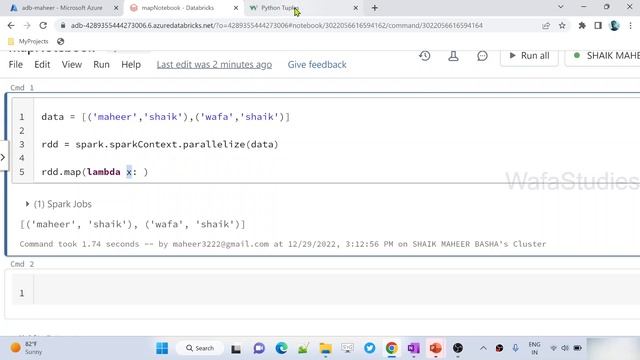The height and width of the screenshot is (360, 640).
Task: Click the Cmd 1 cell label
Action: (22, 87)
